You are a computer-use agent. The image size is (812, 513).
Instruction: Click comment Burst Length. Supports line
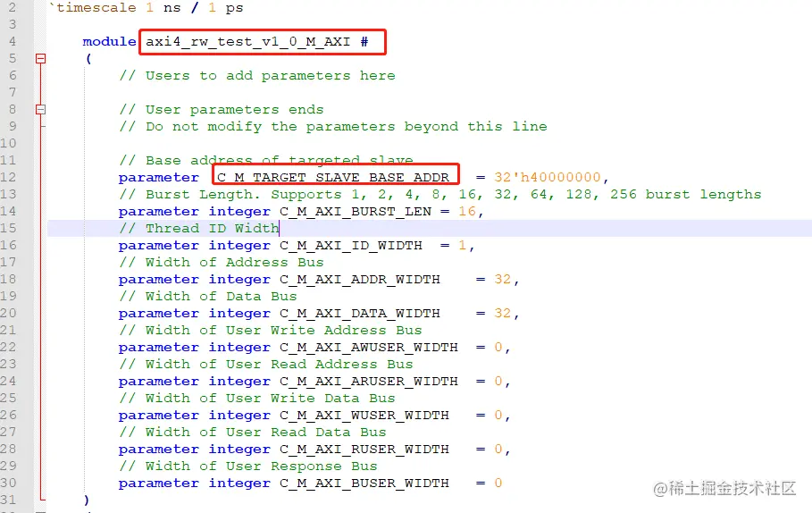coord(440,194)
